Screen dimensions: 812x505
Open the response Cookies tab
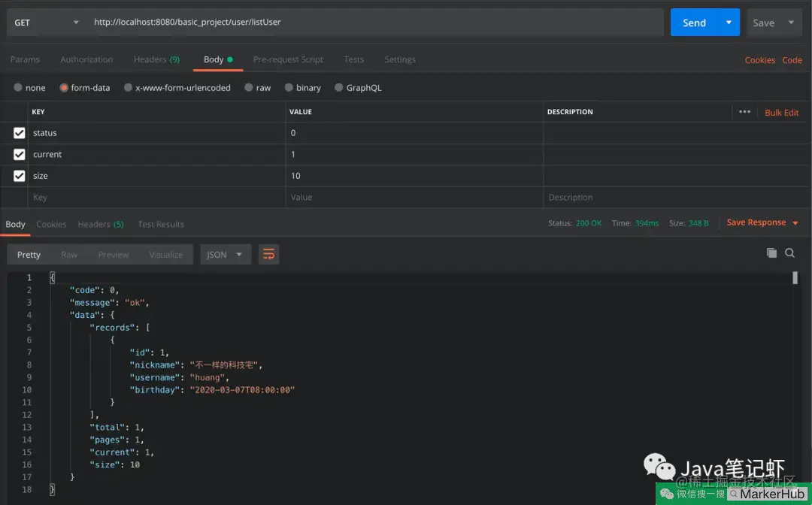[x=51, y=224]
